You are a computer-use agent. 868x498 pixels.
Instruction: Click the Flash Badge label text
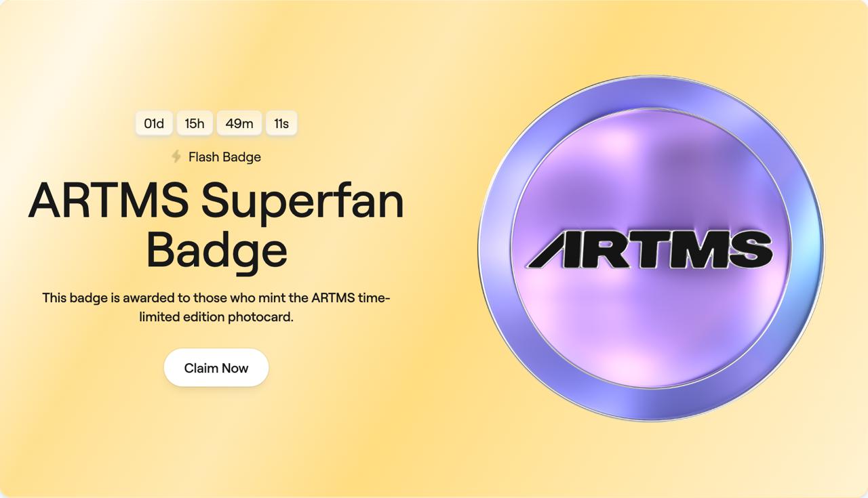point(224,157)
